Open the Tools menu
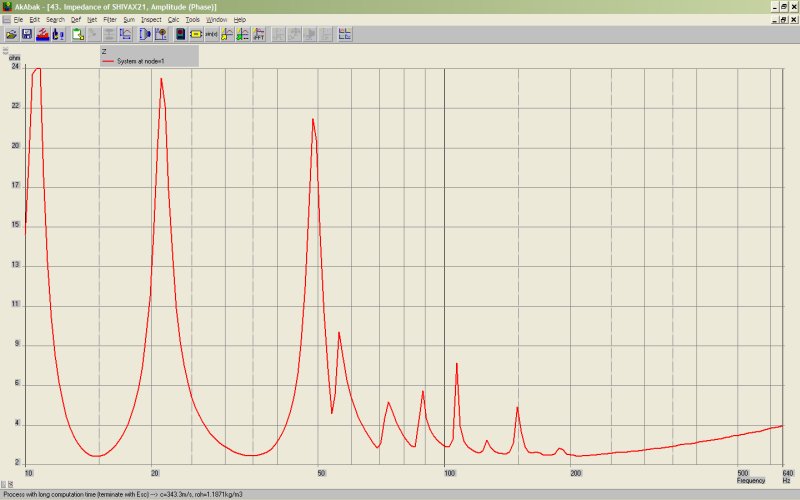The height and width of the screenshot is (500, 800). coord(193,19)
